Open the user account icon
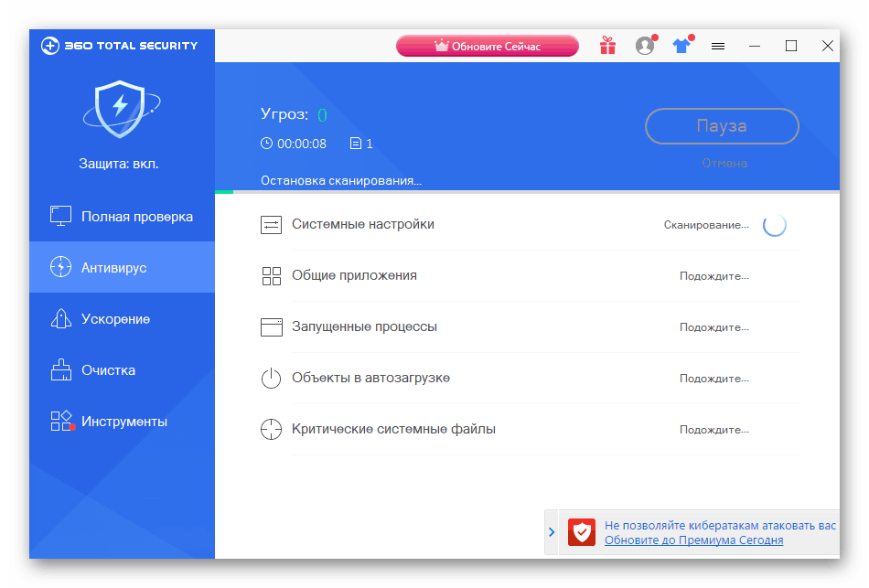Screen dimensions: 869x588 645,45
